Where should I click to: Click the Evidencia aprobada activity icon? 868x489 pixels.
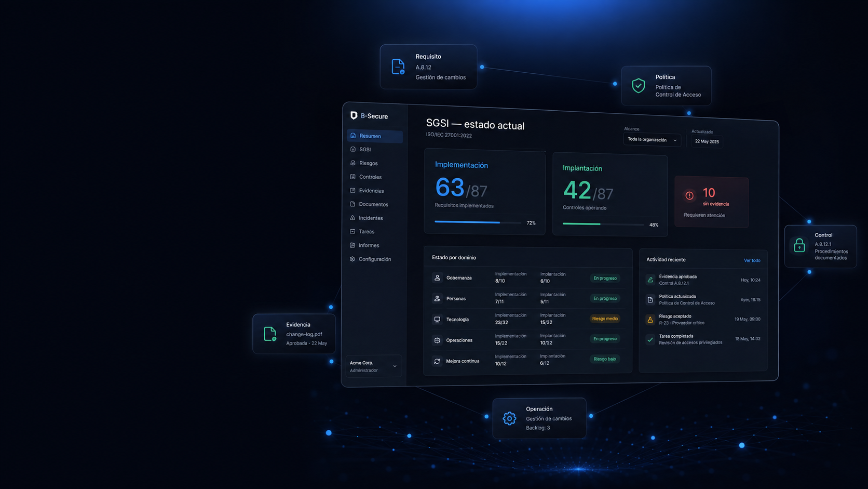[650, 280]
